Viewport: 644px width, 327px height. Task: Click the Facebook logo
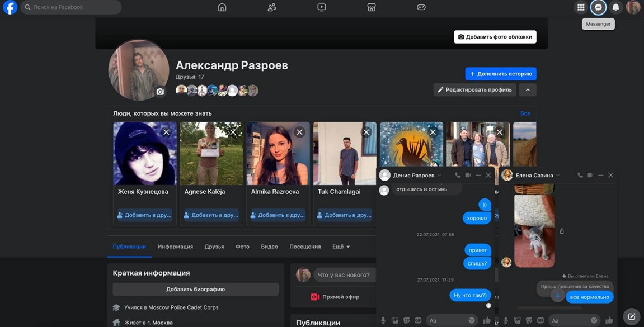(x=10, y=7)
